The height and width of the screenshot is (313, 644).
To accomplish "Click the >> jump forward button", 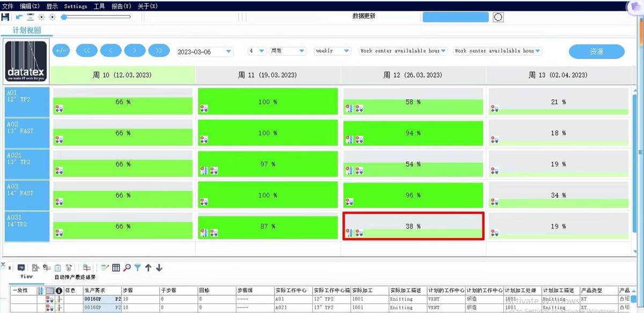I will coord(159,51).
